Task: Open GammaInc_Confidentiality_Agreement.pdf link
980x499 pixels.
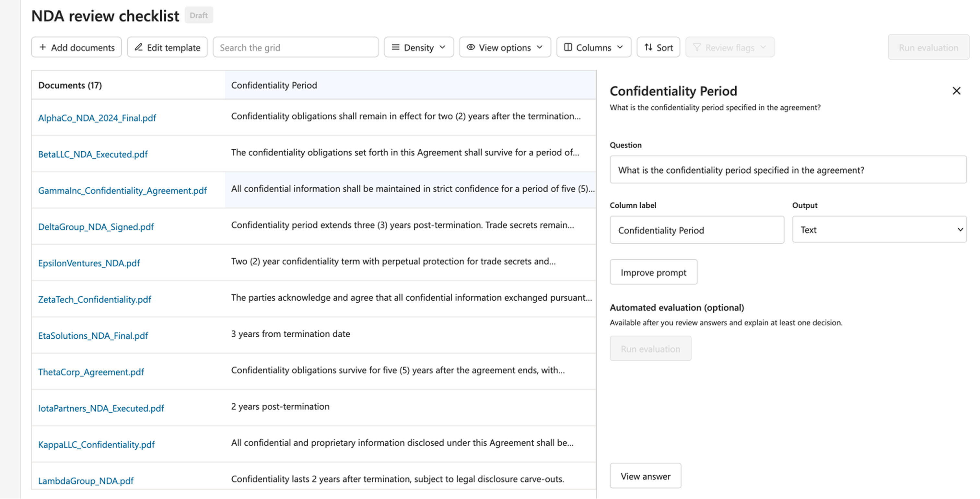Action: [122, 190]
